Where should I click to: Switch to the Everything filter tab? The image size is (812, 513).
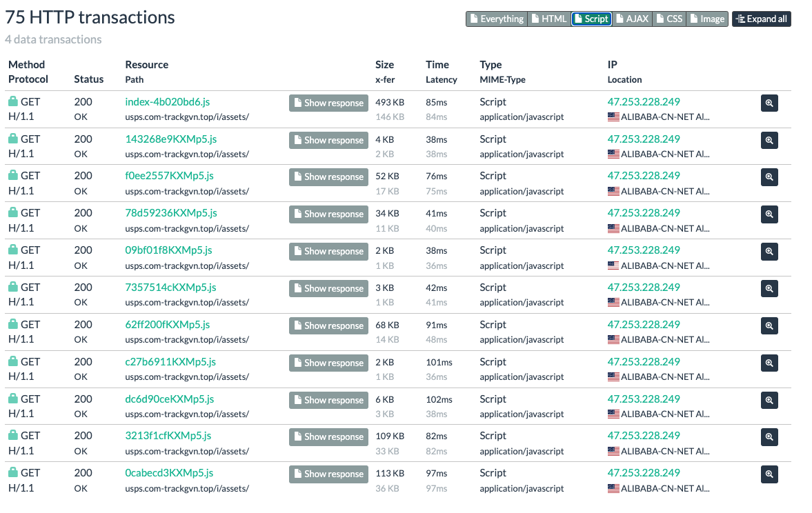tap(497, 19)
